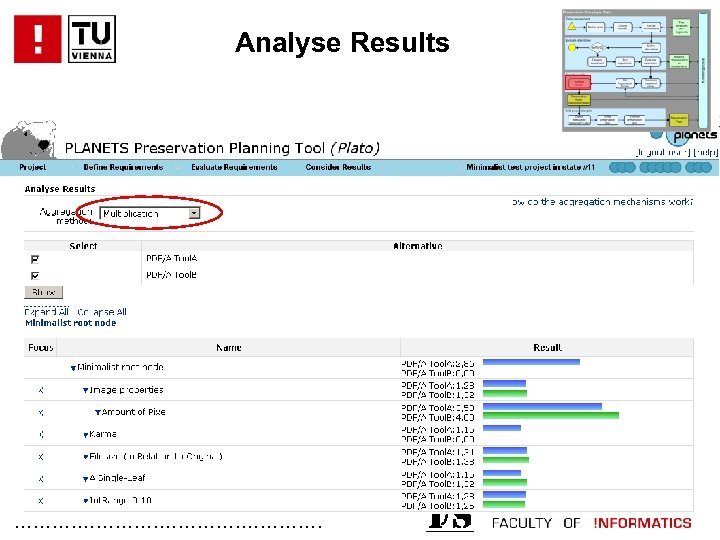
Task: Focus on the Karma node
Action: (x=41, y=434)
